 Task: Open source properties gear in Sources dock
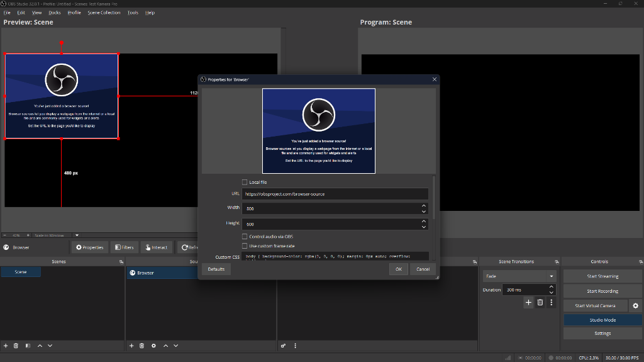(x=153, y=346)
